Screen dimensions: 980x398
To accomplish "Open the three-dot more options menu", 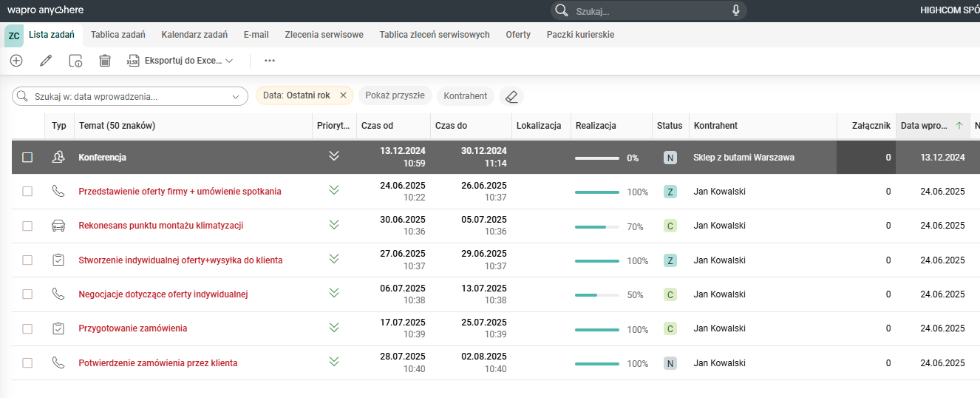I will (269, 61).
